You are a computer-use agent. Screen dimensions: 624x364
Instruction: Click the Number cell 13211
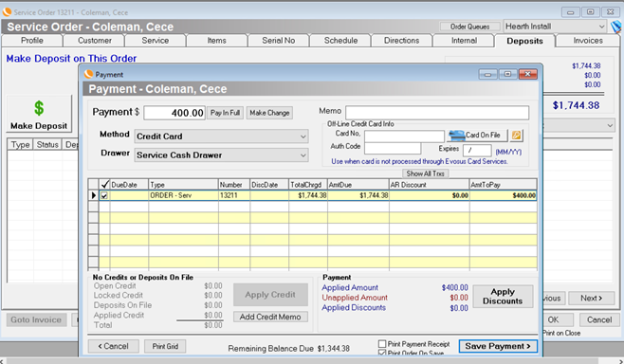click(234, 195)
